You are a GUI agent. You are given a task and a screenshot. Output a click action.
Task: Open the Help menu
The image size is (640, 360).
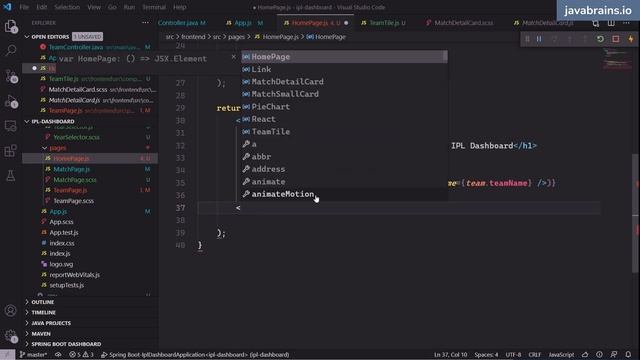[x=180, y=7]
